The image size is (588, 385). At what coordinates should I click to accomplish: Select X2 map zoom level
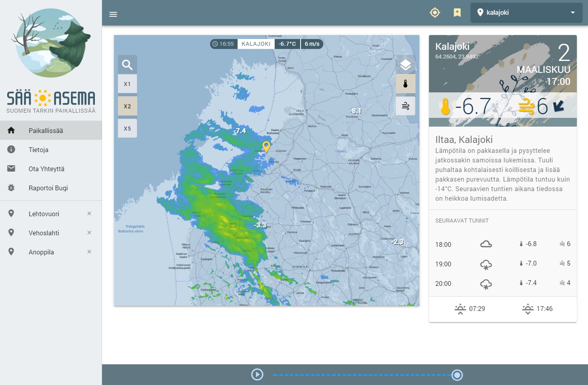coord(127,106)
